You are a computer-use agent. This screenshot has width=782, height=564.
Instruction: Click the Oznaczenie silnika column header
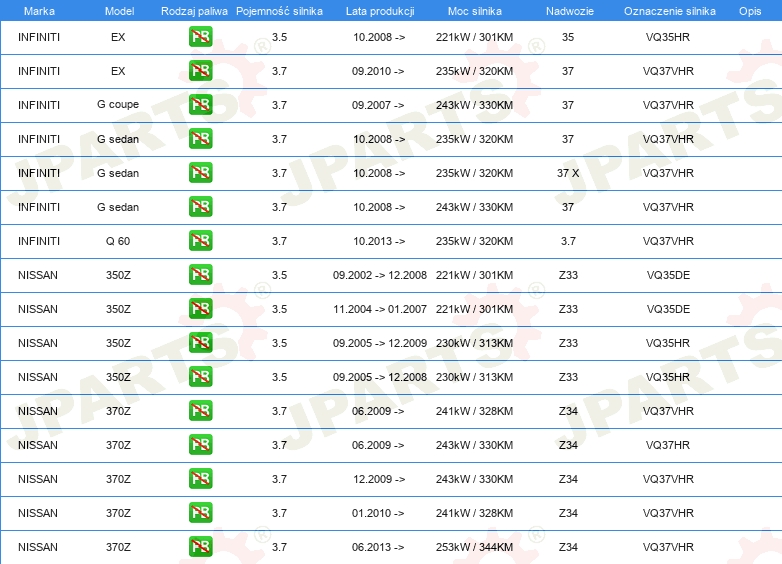pos(669,11)
